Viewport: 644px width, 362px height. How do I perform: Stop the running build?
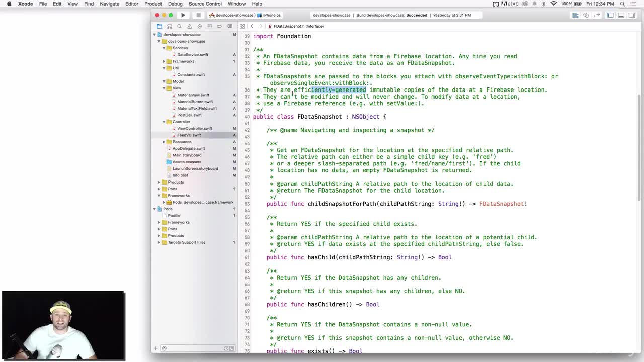198,15
